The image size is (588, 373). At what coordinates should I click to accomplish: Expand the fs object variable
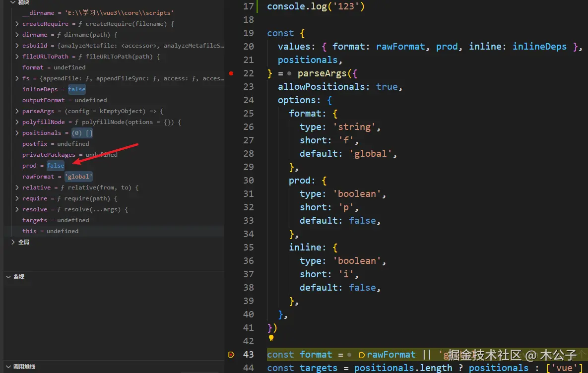17,78
